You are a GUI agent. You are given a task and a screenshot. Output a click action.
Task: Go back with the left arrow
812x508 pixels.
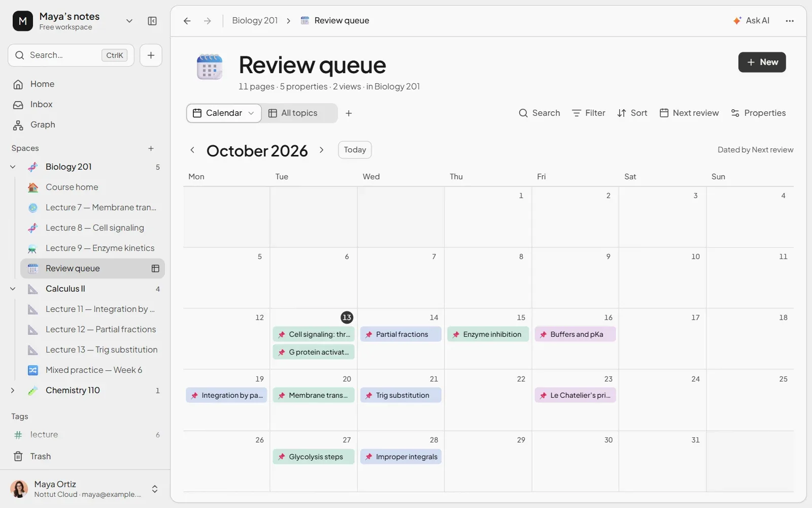tap(187, 21)
